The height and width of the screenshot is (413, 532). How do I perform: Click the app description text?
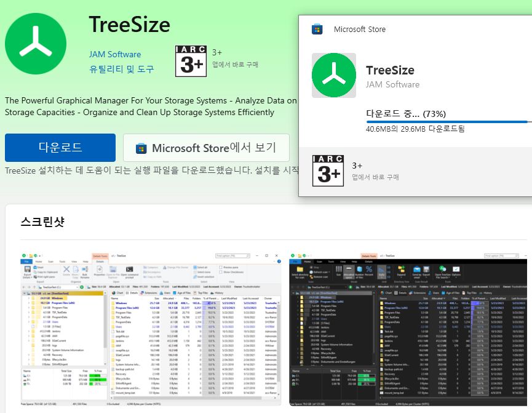click(x=151, y=106)
